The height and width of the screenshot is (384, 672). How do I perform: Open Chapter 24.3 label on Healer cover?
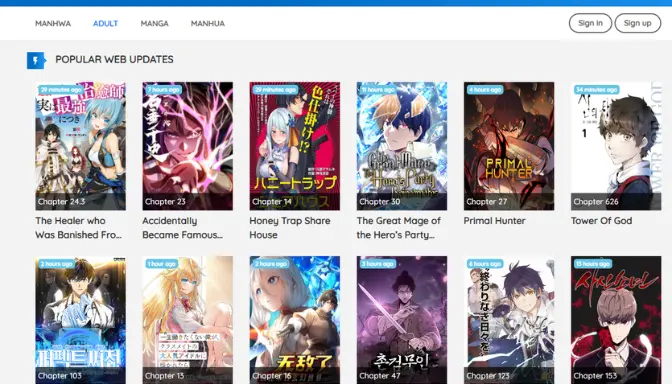(x=62, y=201)
